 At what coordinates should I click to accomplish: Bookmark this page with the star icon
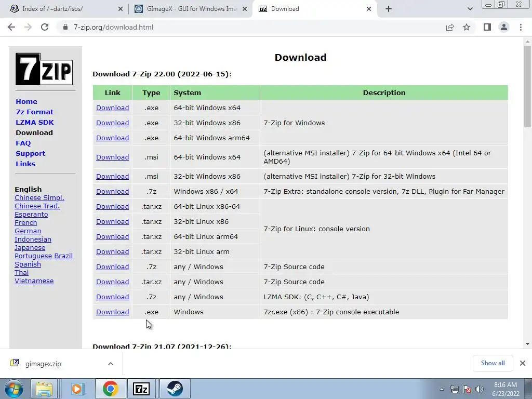[x=467, y=27]
